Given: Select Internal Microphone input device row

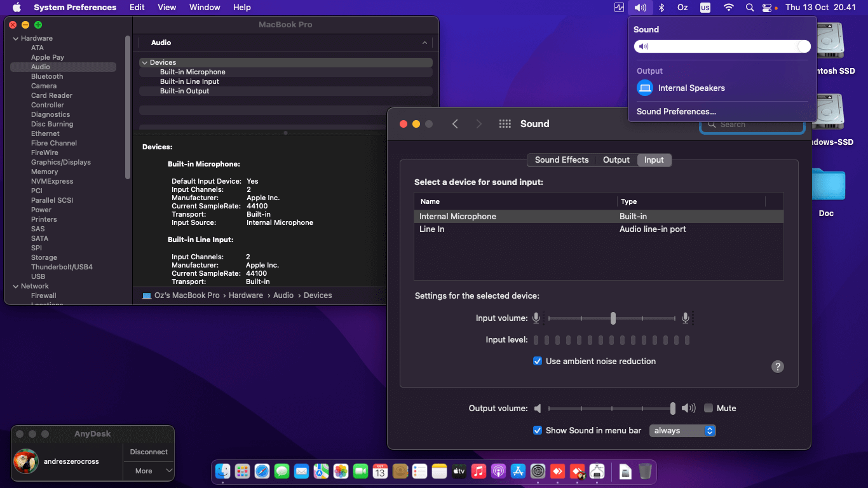Looking at the screenshot, I should click(x=599, y=216).
